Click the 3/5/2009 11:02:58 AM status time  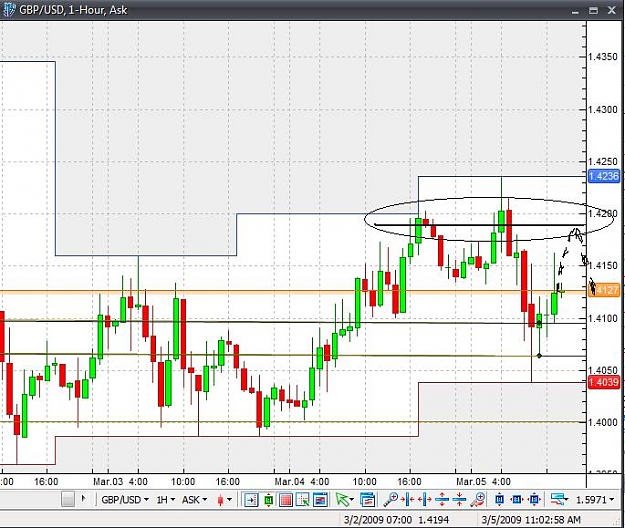tap(531, 520)
